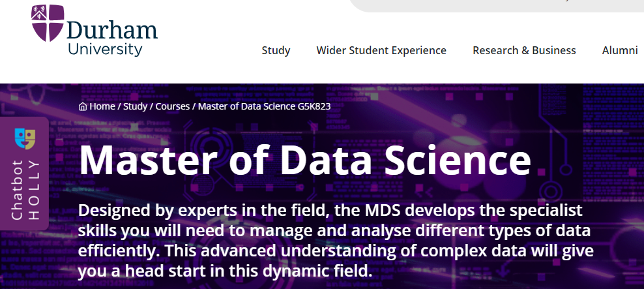Expand the Research & Business menu
Screen dimensions: 644x289
coord(524,50)
